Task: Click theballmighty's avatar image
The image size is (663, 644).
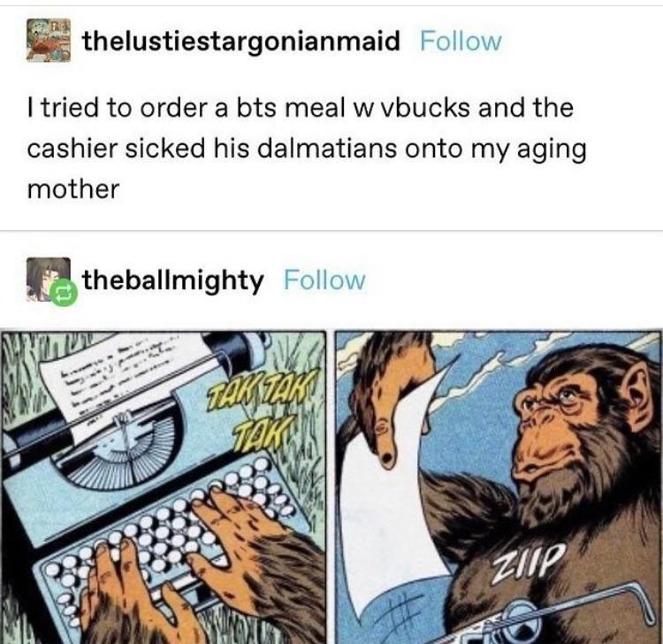Action: (x=49, y=280)
